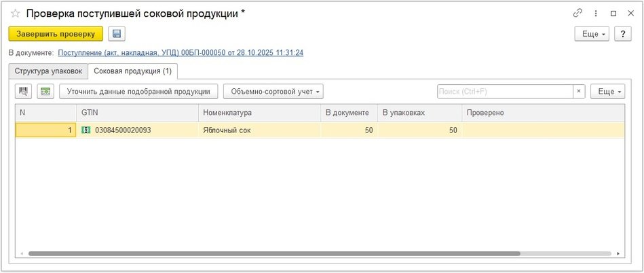Click Уточнить данные подобранной продукции button
Screen dimensions: 644x273
[138, 92]
